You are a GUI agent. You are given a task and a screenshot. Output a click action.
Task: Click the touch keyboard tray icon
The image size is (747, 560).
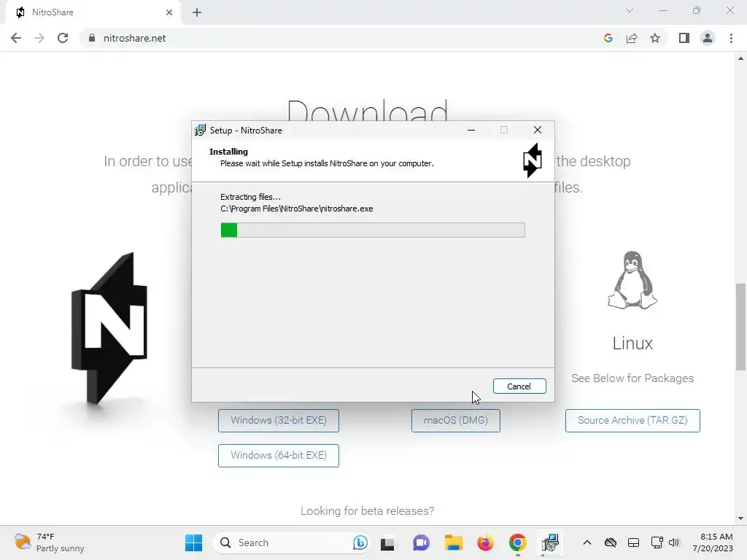coord(634,542)
